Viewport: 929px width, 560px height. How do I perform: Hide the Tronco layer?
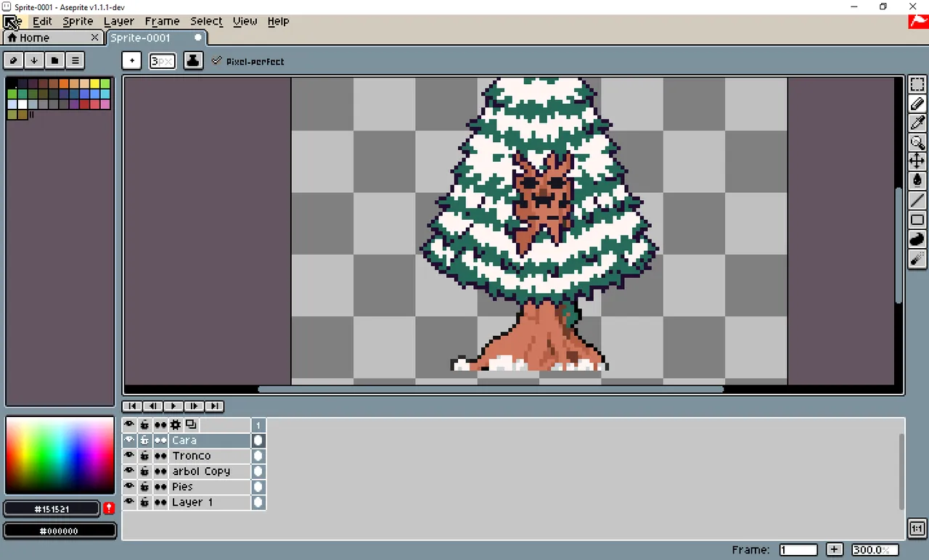(x=129, y=456)
